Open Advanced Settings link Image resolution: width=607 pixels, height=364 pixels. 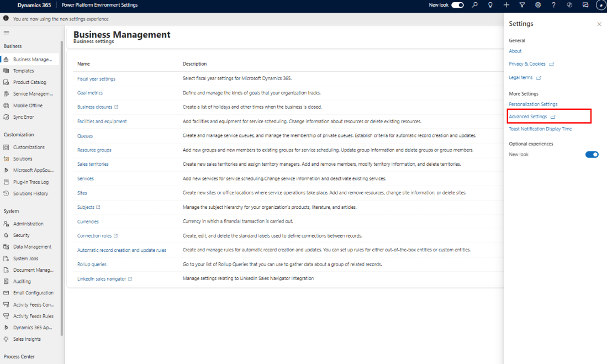528,117
